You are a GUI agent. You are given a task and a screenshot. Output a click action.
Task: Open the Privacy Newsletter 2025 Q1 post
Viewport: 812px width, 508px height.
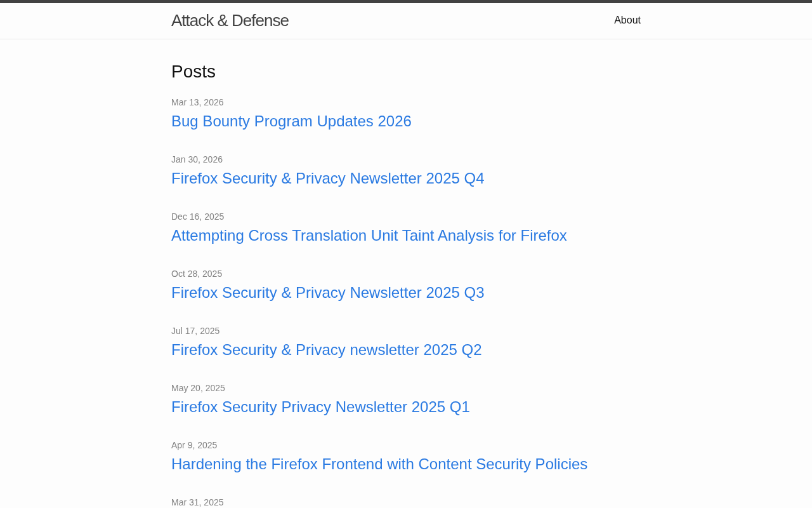[x=320, y=407]
